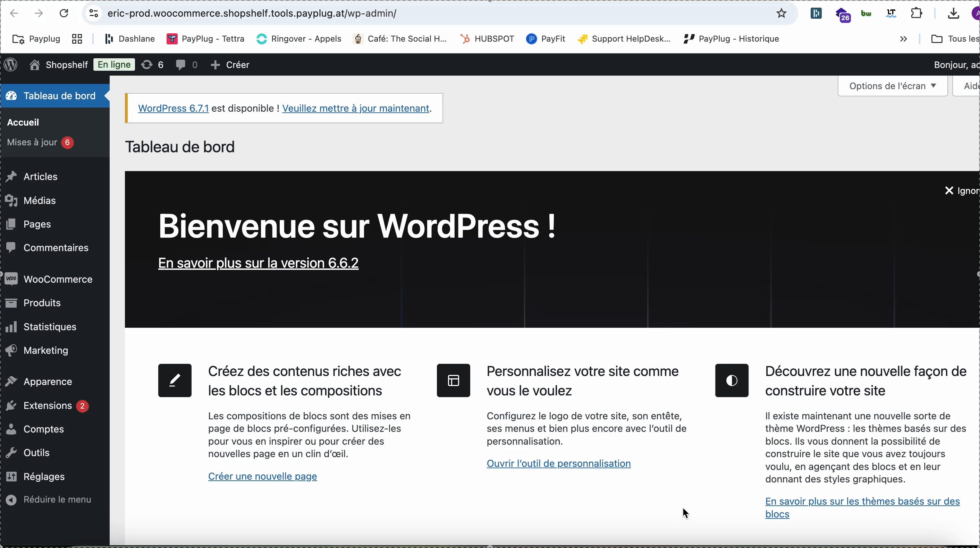Open PayPlug - Tettra bookmark
Screen dimensions: 980x548
click(206, 39)
